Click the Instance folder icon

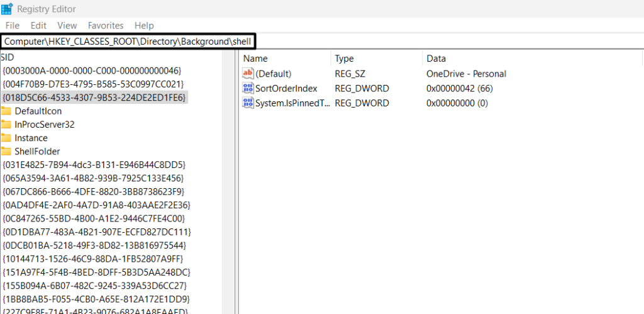[6, 138]
